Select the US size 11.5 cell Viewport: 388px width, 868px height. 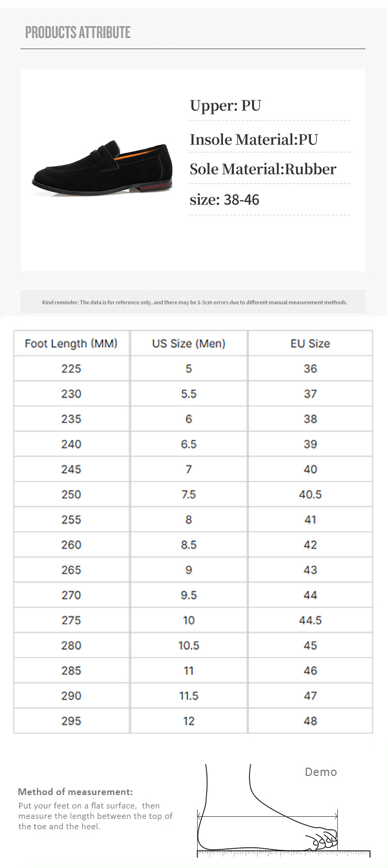point(189,696)
